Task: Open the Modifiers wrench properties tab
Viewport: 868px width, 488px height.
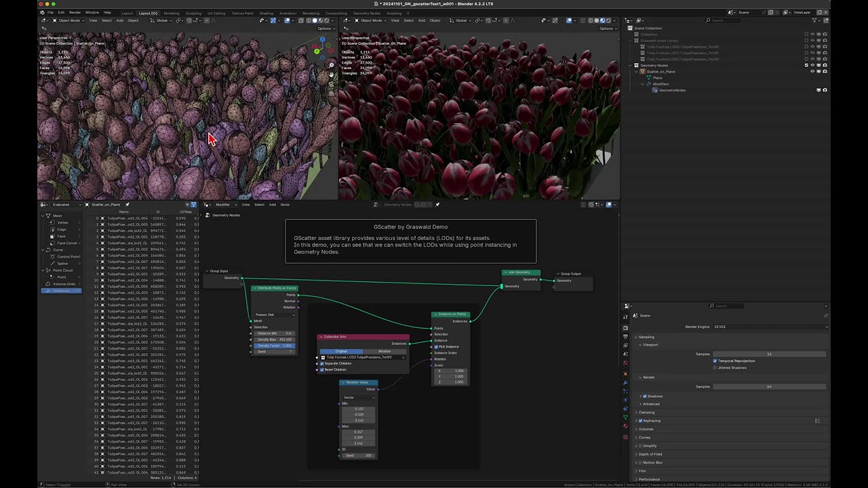Action: pyautogui.click(x=625, y=382)
